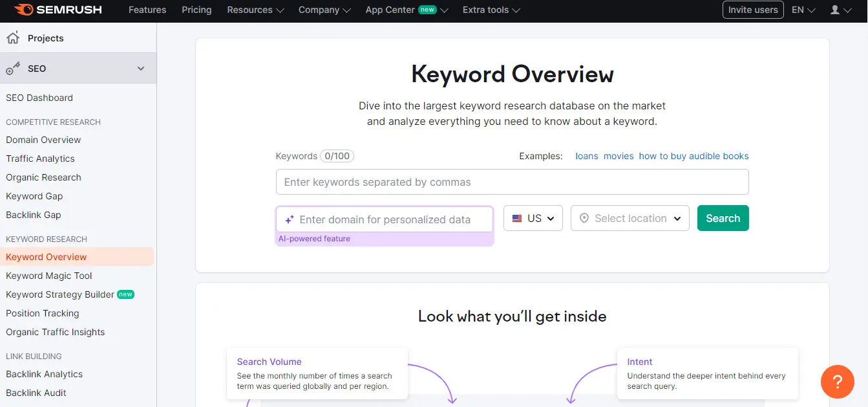This screenshot has width=868, height=407.
Task: Open the App Center dropdown
Action: [x=407, y=10]
